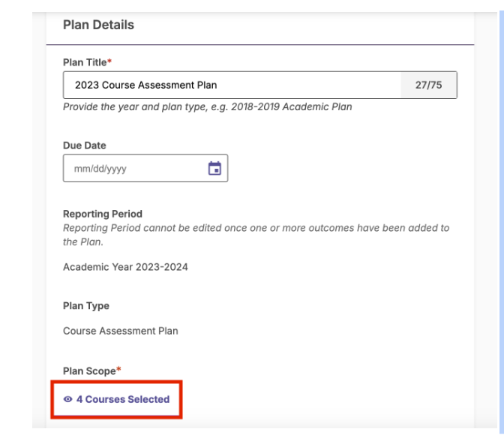Click the year and plan type hint text

tap(207, 106)
